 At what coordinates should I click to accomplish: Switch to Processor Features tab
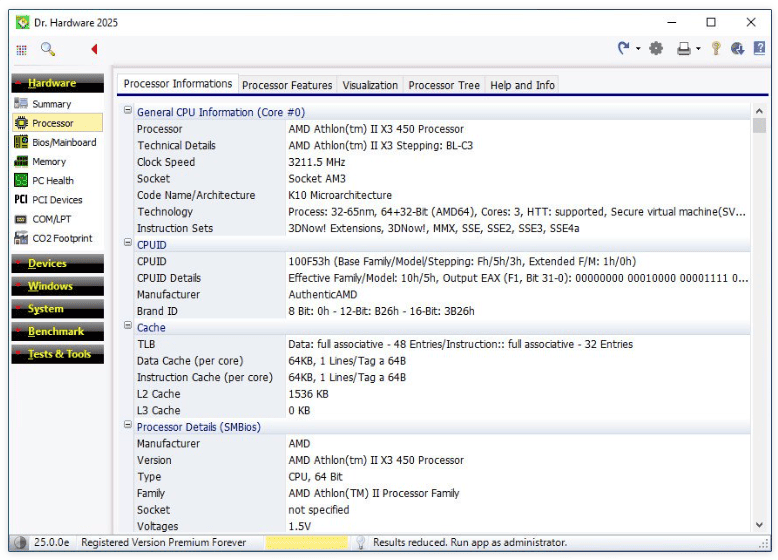tap(287, 85)
